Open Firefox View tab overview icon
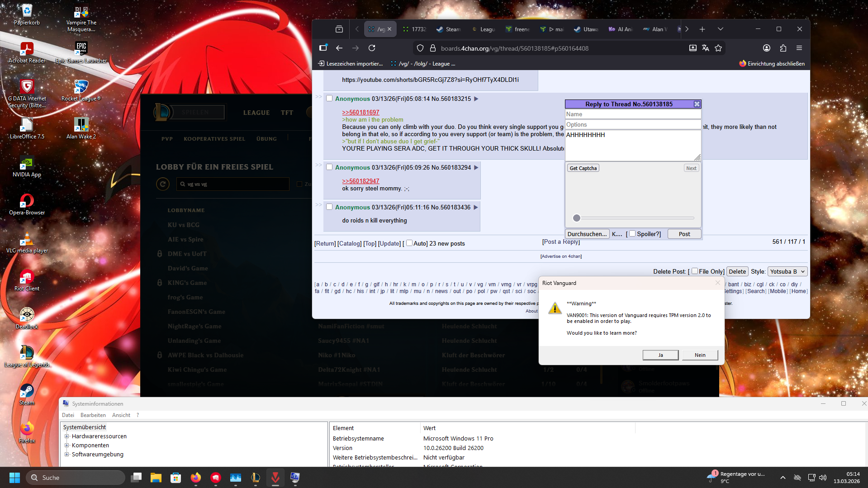This screenshot has height=488, width=868. (x=339, y=29)
